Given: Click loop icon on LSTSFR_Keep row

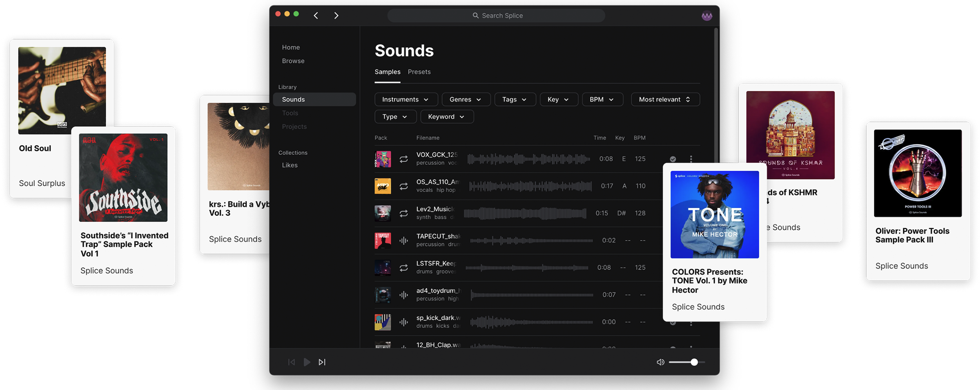Looking at the screenshot, I should click(403, 267).
